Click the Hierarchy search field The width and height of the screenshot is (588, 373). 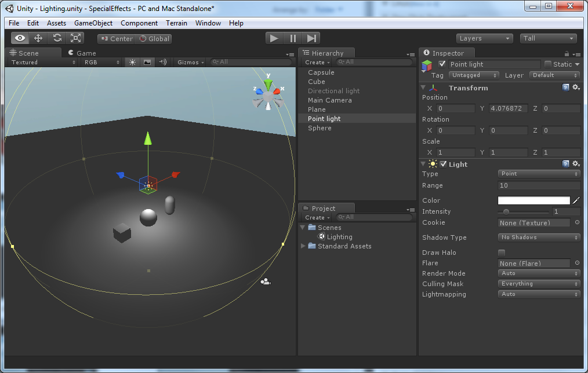374,62
